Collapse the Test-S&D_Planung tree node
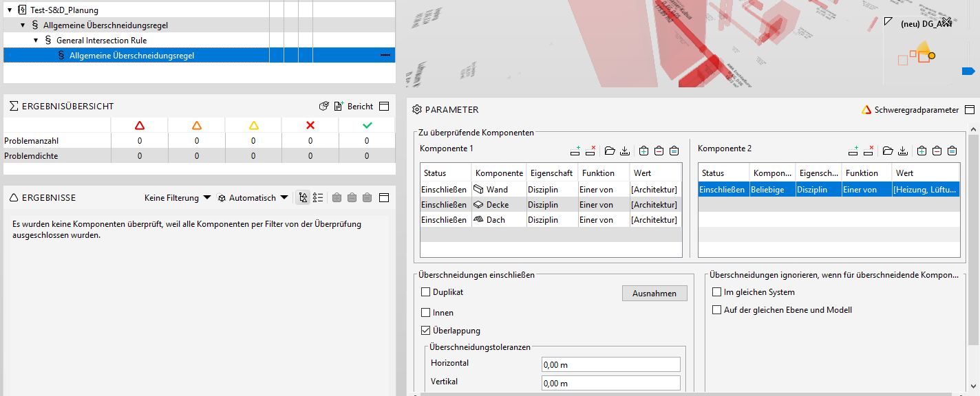Viewport: 980px width, 396px height. click(10, 10)
